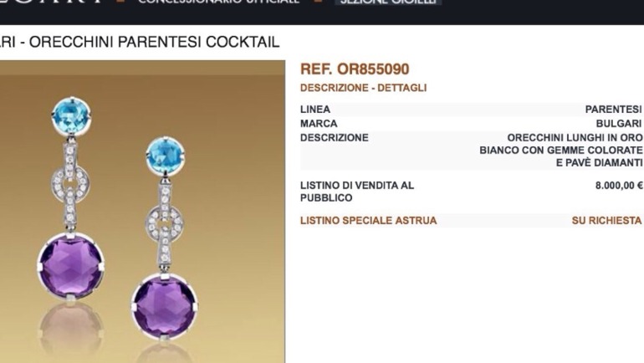
Task: Select the REF. OR855090 reference code
Action: [355, 69]
